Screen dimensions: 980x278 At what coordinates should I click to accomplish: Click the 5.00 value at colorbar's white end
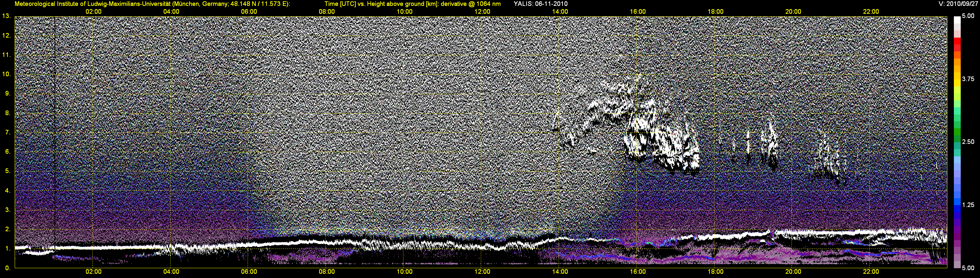coord(968,16)
